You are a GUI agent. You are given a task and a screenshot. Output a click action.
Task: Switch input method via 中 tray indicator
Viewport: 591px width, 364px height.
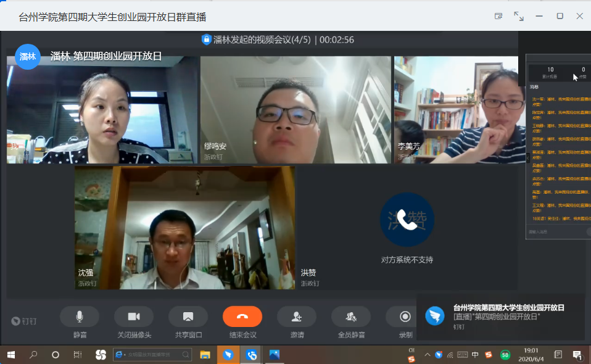(475, 355)
